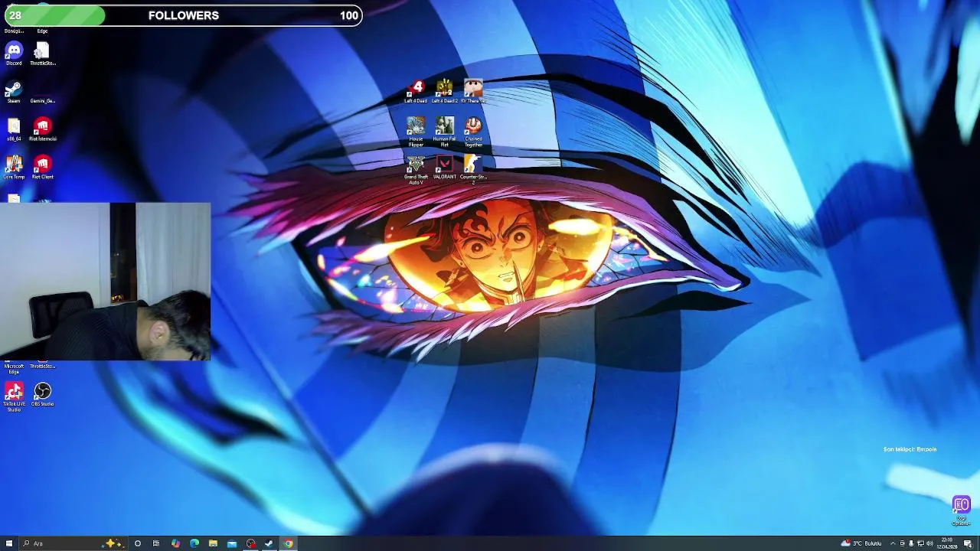Open File Explorer from the taskbar

[213, 543]
